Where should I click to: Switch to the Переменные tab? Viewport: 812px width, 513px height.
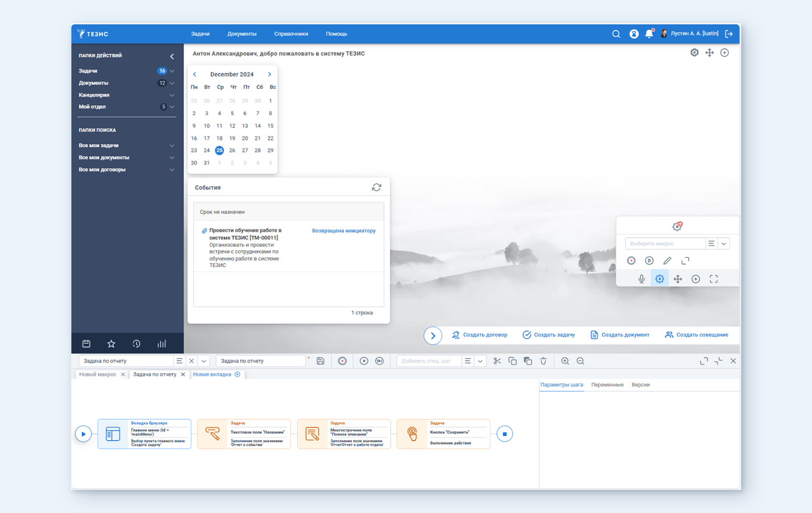pyautogui.click(x=607, y=385)
